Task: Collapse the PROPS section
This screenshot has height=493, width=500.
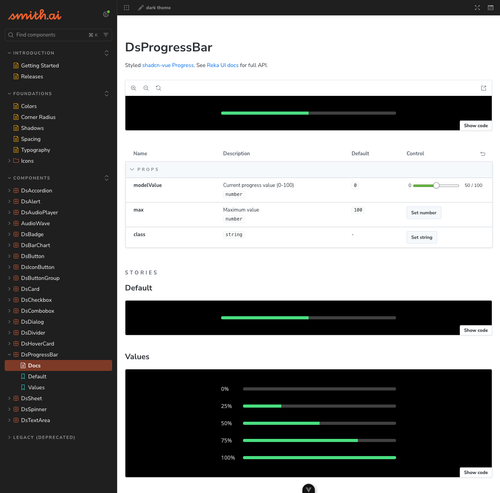Action: click(x=144, y=169)
